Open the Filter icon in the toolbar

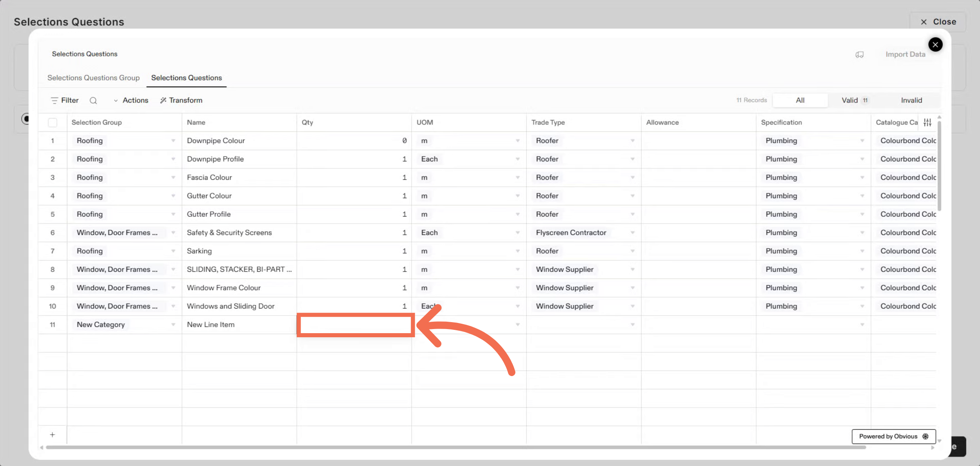coord(54,101)
